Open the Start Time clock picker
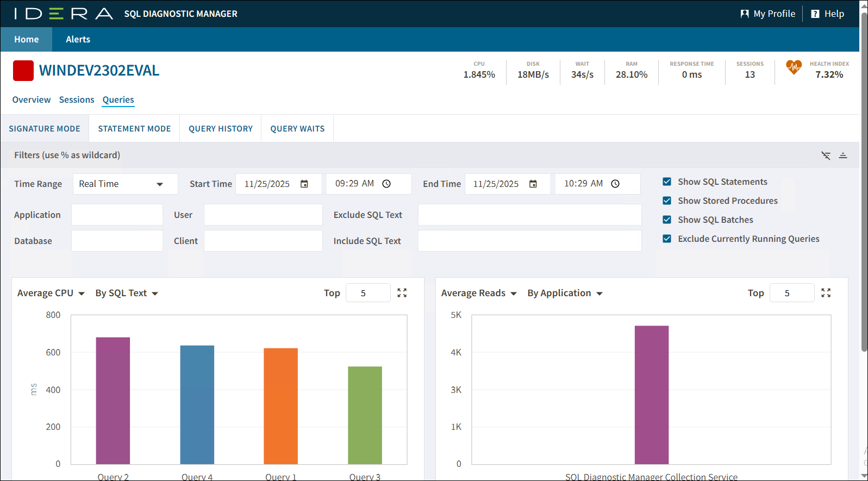The width and height of the screenshot is (868, 481). [x=386, y=184]
